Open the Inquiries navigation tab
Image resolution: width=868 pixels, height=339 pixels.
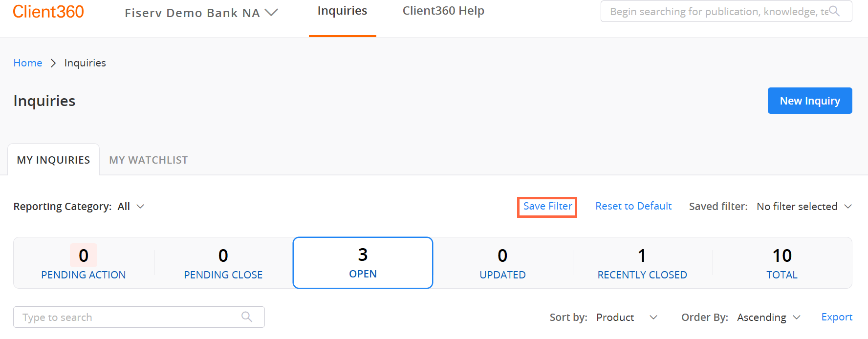coord(342,11)
